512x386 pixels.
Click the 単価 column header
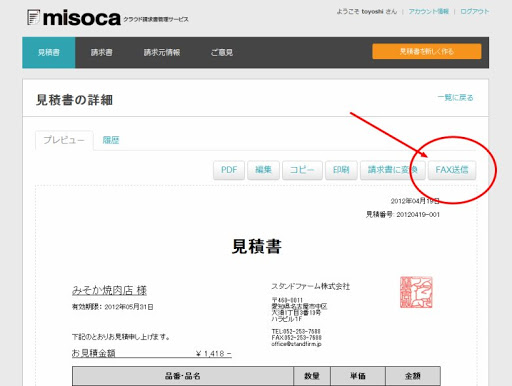tap(358, 376)
